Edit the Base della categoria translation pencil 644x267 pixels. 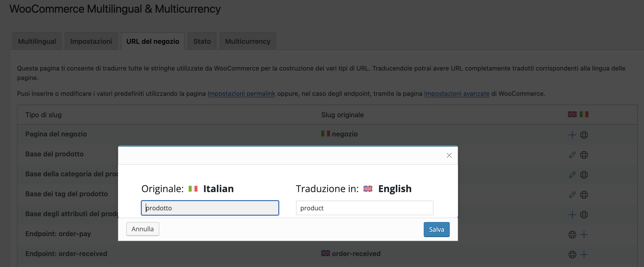coord(572,175)
